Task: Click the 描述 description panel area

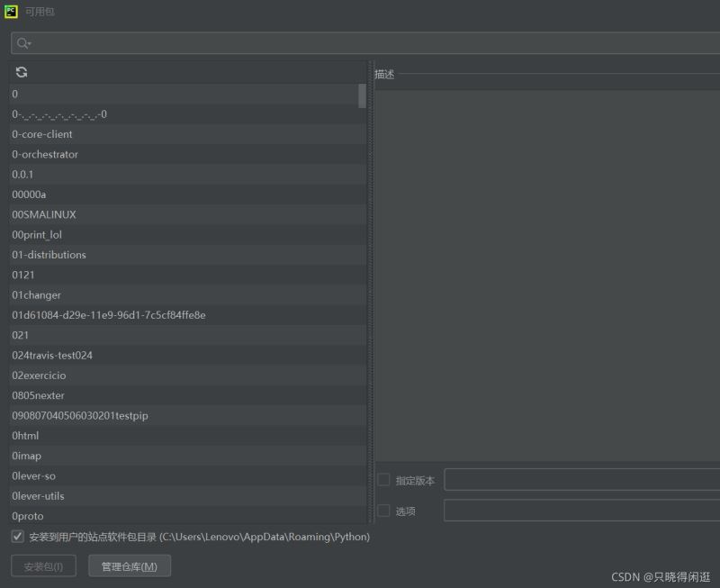Action: tap(548, 276)
